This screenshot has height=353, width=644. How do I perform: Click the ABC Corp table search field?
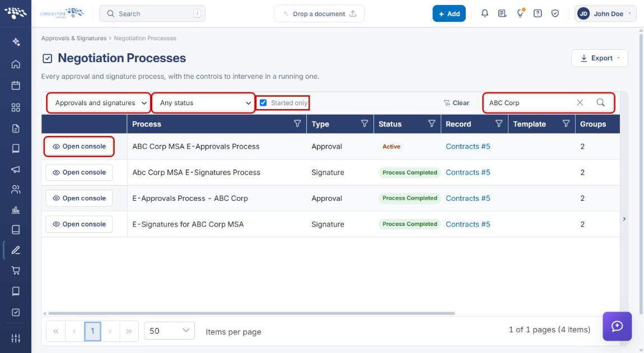pos(530,102)
